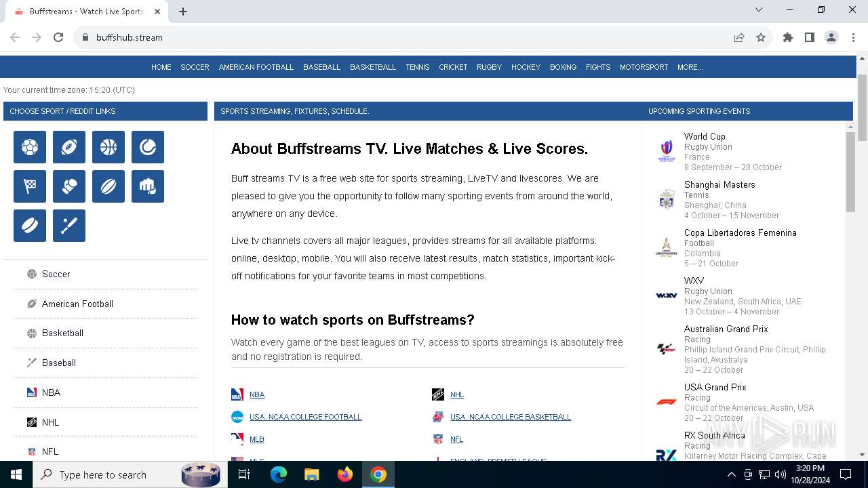Select the baseball bat sport icon
Viewport: 868px width, 488px height.
[69, 226]
